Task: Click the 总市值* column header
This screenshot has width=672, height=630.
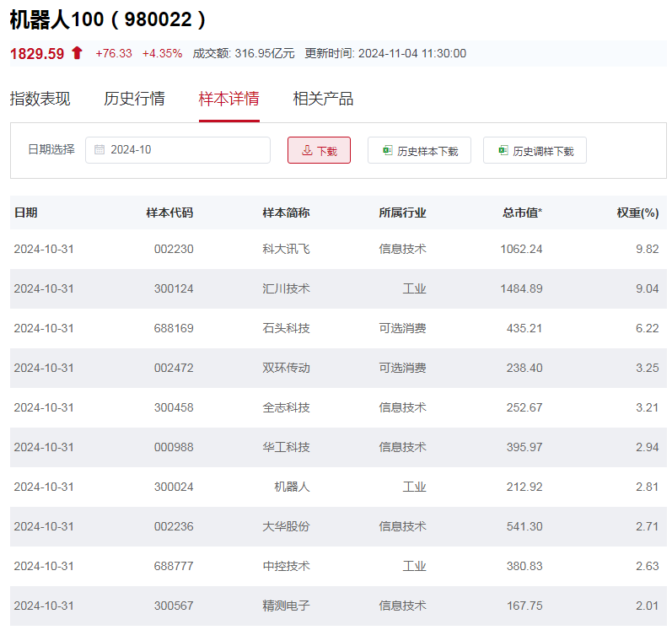Action: coord(523,213)
